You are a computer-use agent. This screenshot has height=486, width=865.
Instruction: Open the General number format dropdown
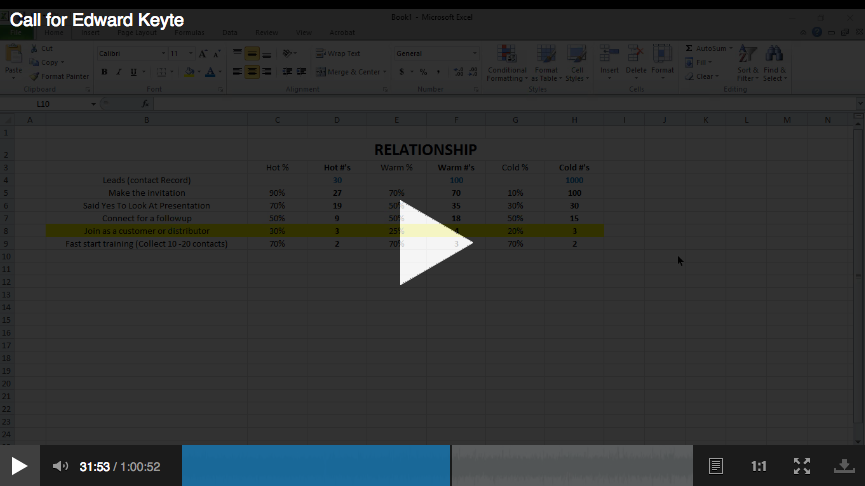[x=474, y=54]
